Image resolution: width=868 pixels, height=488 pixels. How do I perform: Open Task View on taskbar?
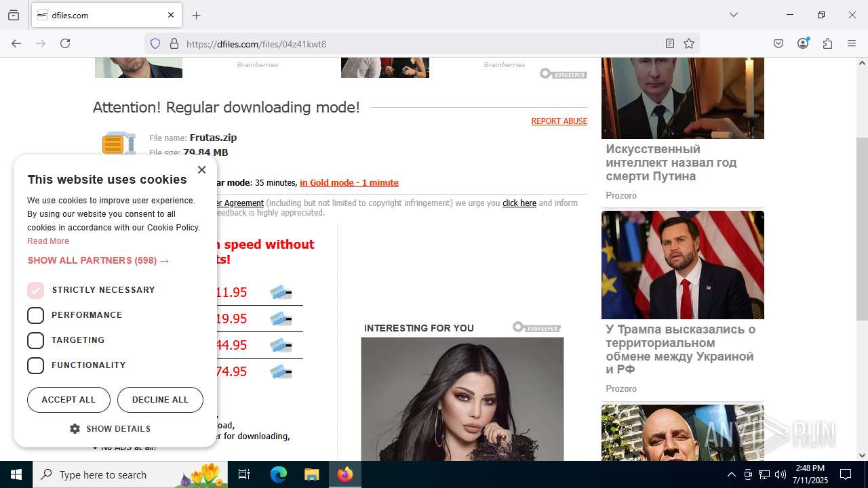(x=245, y=474)
